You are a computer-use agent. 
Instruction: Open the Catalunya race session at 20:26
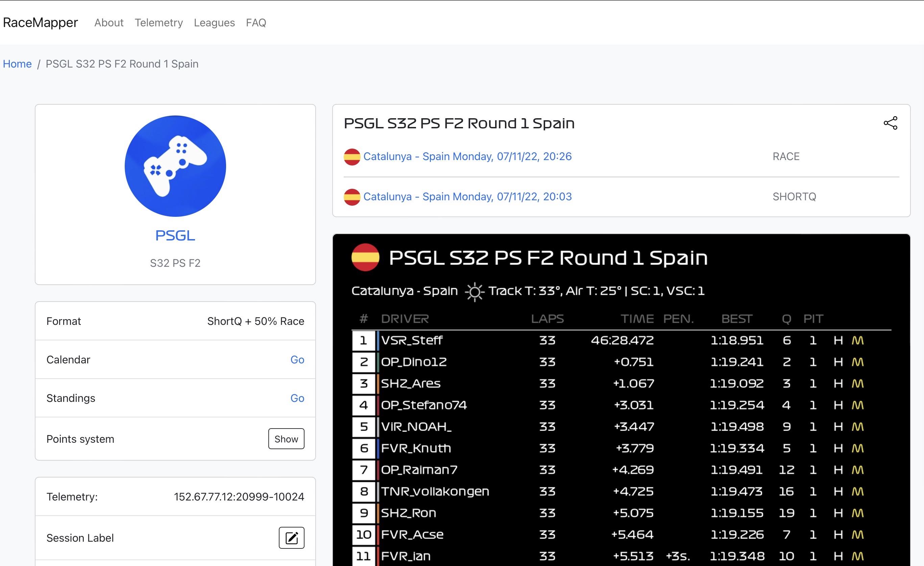click(467, 156)
